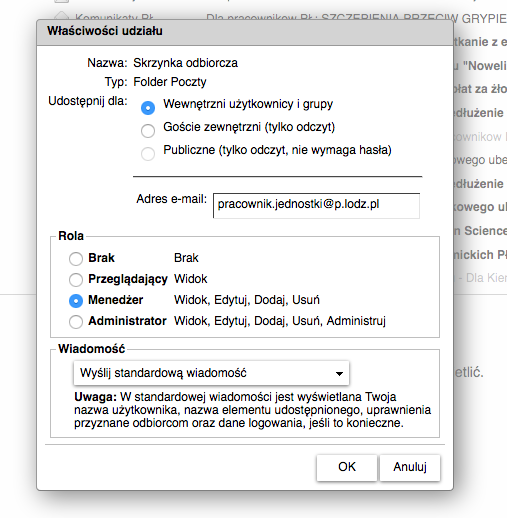Screen dimensions: 507x518
Task: Choose the Menedżer role
Action: pos(76,301)
